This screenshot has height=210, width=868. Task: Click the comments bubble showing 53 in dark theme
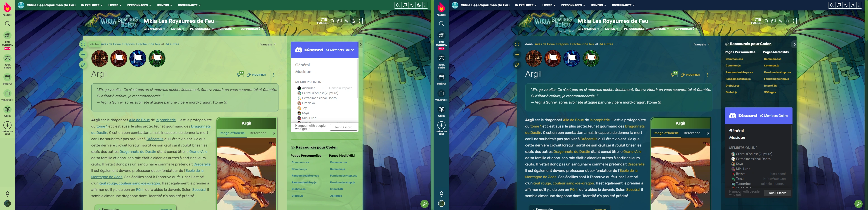click(674, 74)
